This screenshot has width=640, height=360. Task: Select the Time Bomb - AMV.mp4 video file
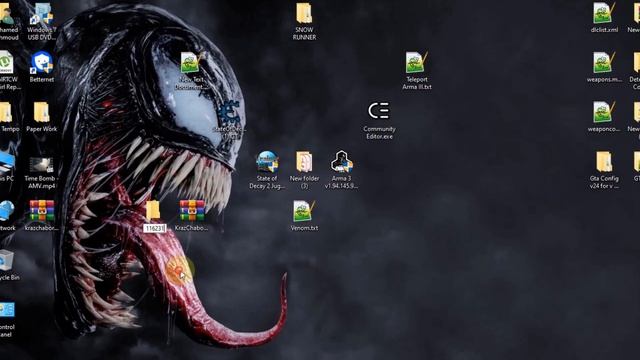(x=42, y=164)
